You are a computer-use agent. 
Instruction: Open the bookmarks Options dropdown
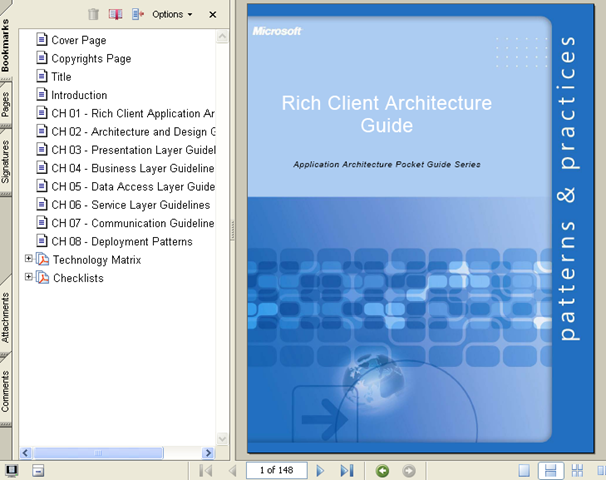[172, 14]
